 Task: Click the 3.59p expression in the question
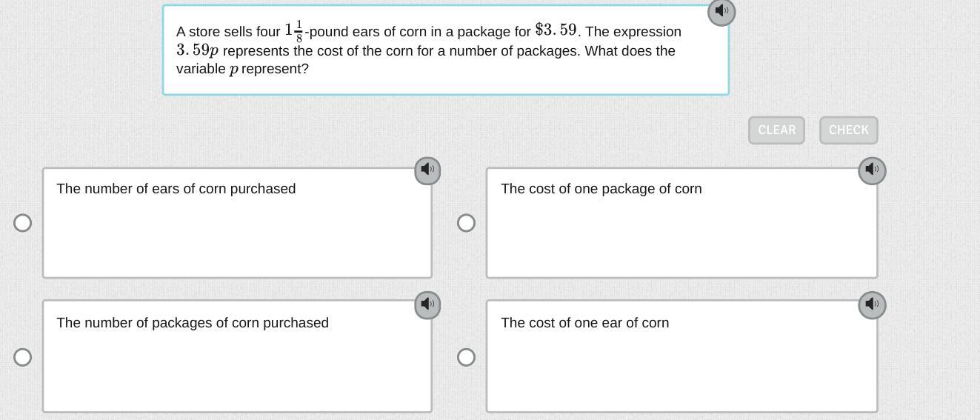197,51
